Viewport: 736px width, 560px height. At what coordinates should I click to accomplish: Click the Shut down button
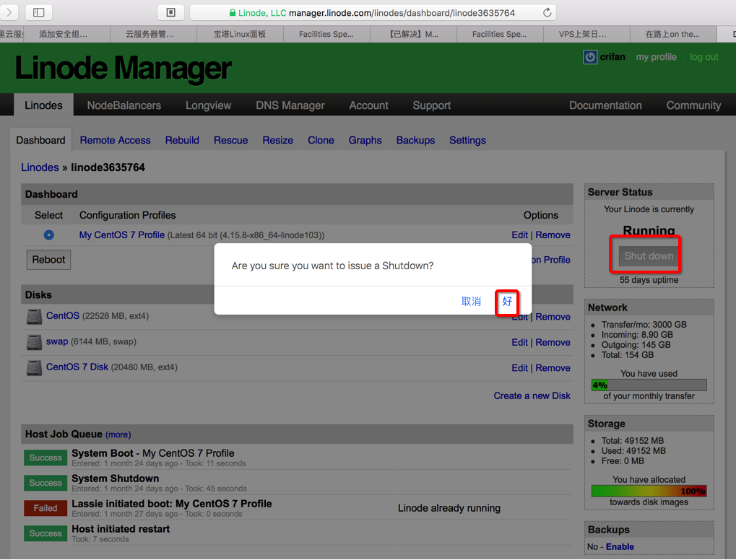tap(649, 256)
